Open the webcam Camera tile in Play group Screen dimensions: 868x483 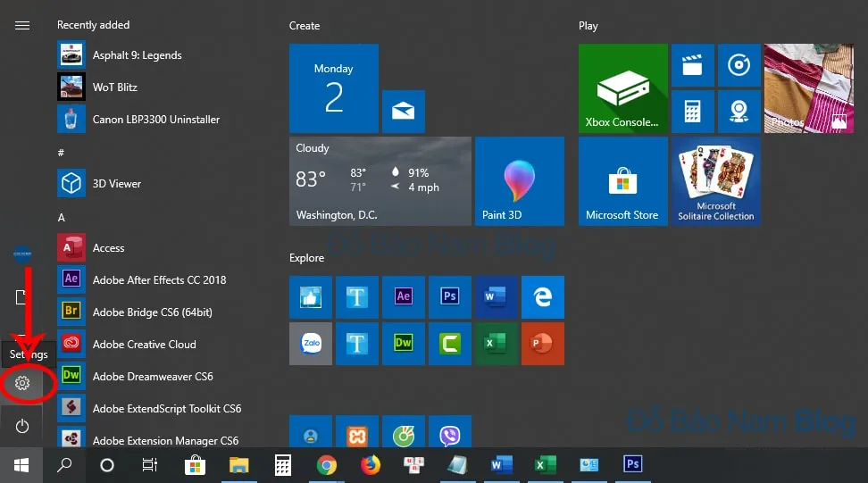pyautogui.click(x=739, y=112)
